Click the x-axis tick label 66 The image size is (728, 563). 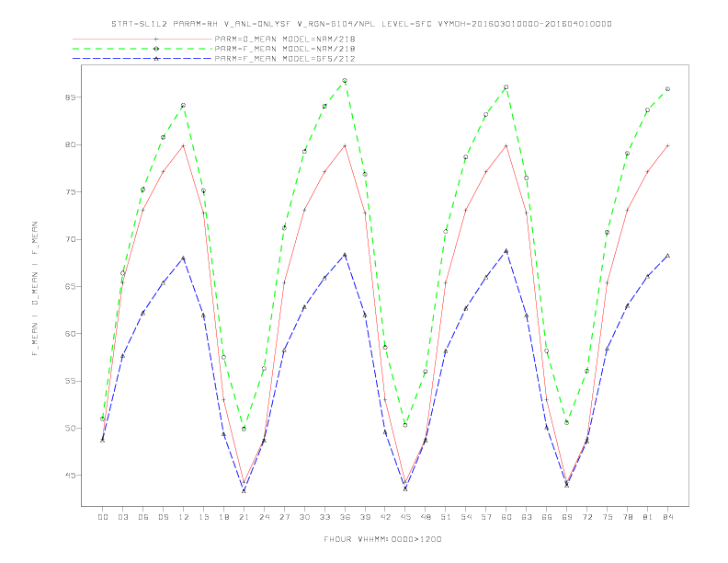tap(547, 517)
